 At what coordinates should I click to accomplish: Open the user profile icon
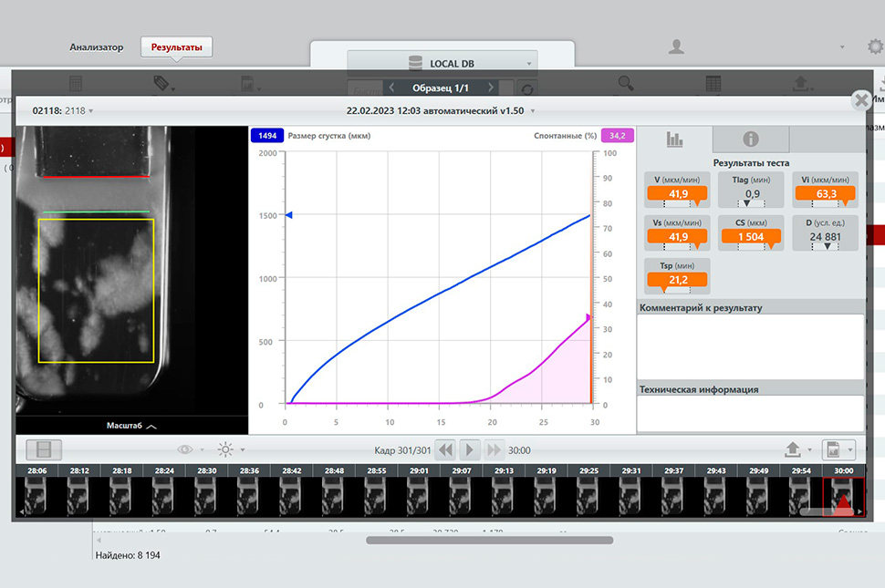676,46
